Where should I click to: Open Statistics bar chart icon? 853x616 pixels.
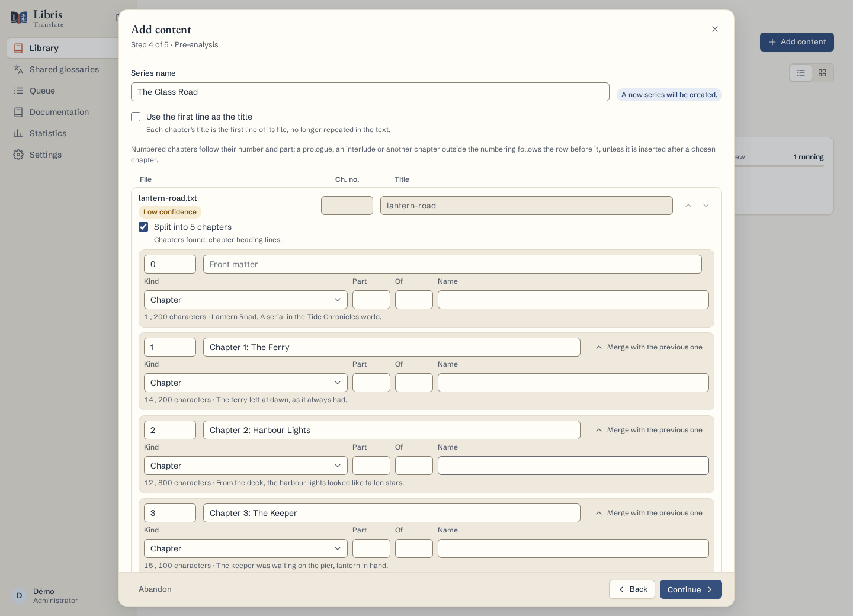pyautogui.click(x=18, y=133)
